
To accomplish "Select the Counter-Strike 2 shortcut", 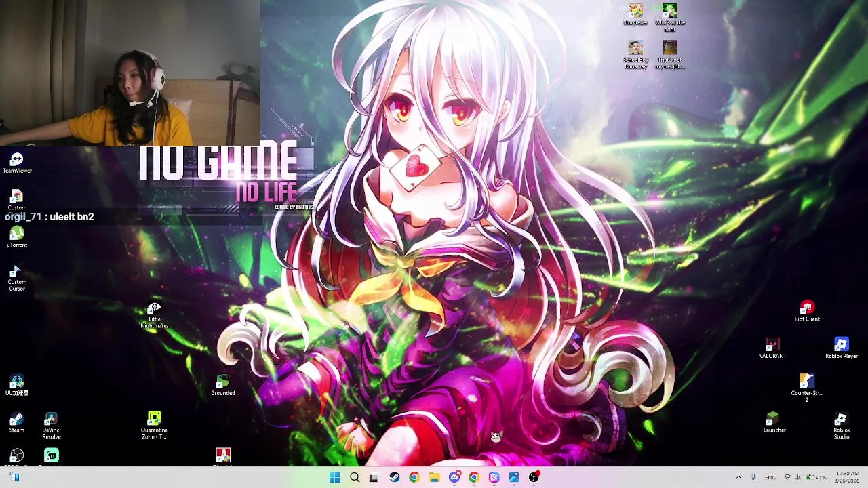I will pos(807,389).
